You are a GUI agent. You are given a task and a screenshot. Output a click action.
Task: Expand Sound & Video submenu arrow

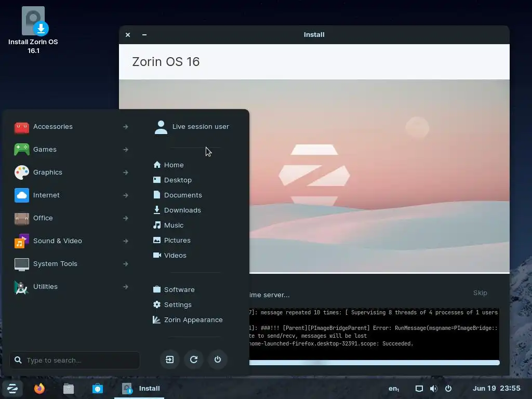pyautogui.click(x=126, y=241)
